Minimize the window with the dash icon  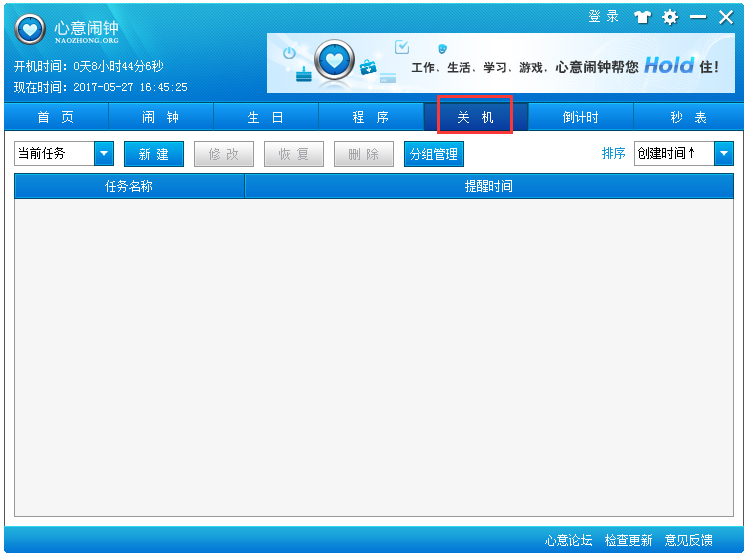pyautogui.click(x=698, y=17)
